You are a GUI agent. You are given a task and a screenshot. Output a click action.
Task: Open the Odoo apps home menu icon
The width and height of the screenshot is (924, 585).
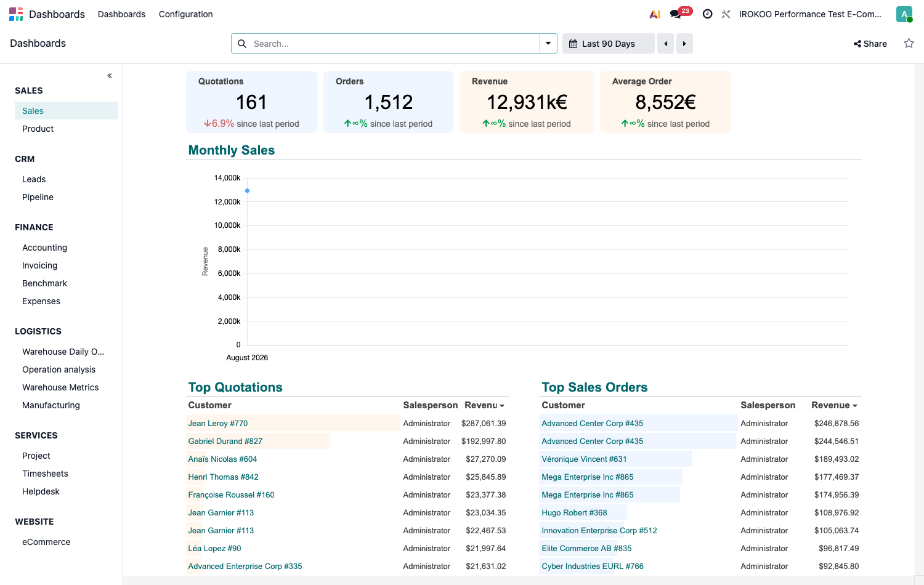(x=16, y=14)
